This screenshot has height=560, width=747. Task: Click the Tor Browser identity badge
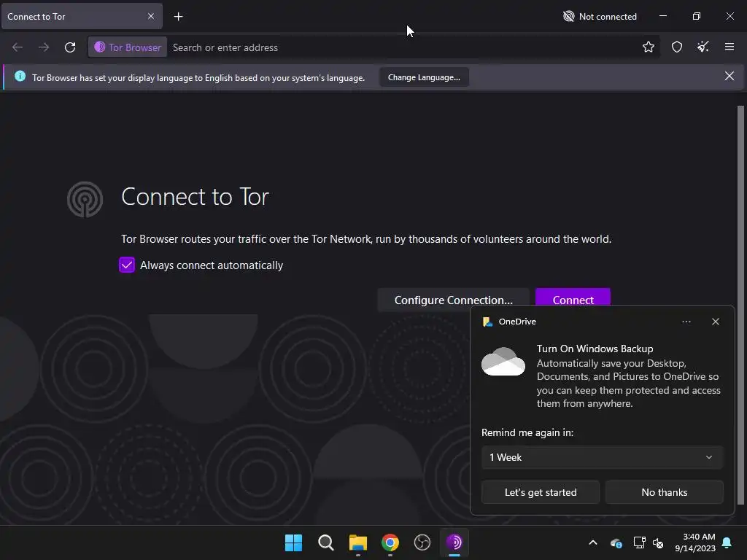[x=128, y=47]
